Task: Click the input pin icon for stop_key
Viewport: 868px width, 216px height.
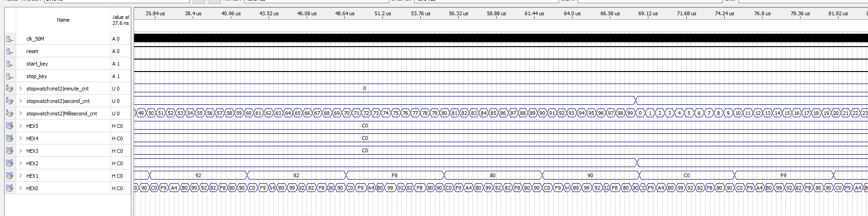Action: 9,76
